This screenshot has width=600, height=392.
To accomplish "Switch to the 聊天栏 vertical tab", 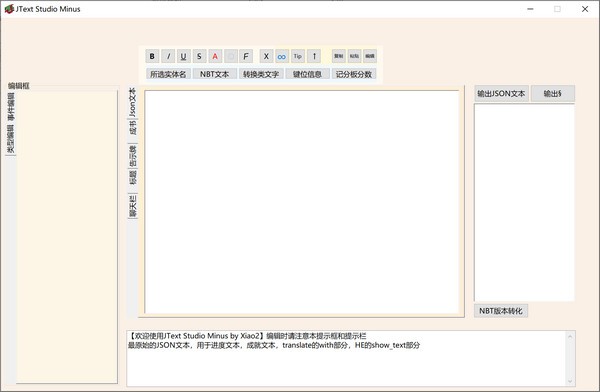I will (132, 206).
